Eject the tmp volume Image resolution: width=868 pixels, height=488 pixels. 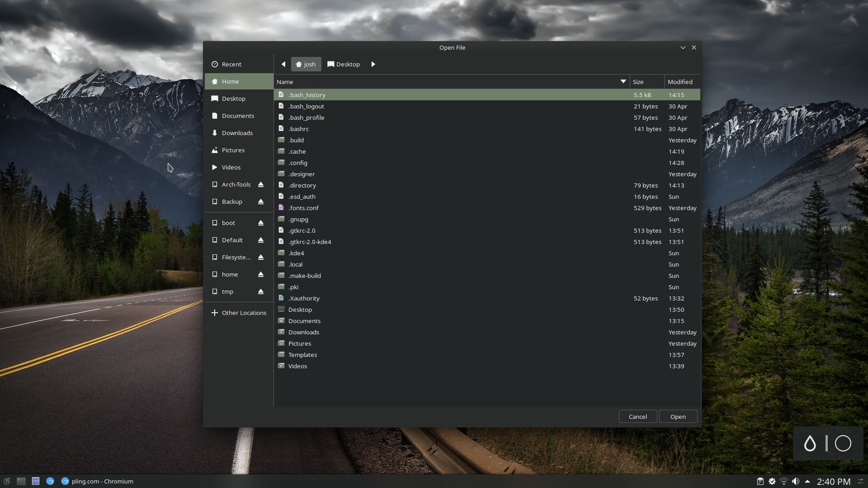[261, 291]
